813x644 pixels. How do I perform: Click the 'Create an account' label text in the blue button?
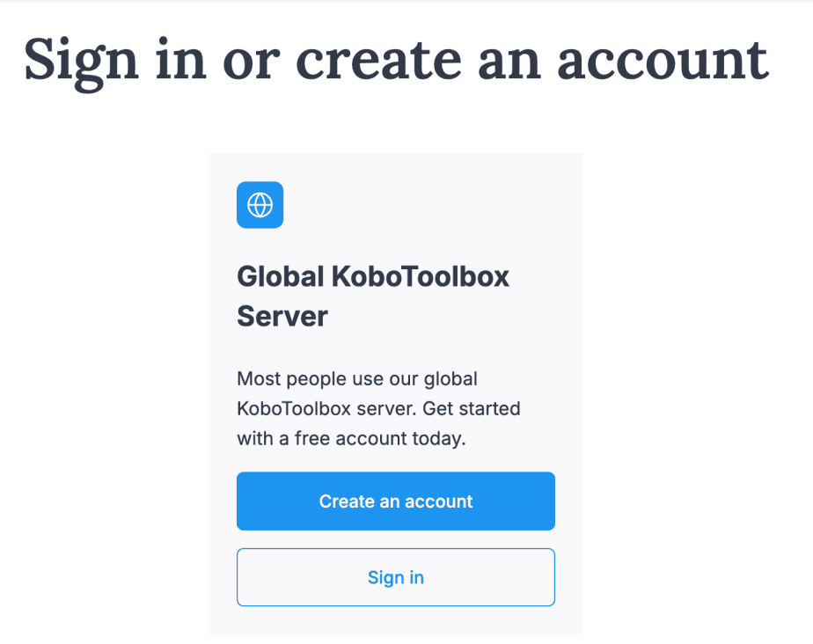pos(396,501)
